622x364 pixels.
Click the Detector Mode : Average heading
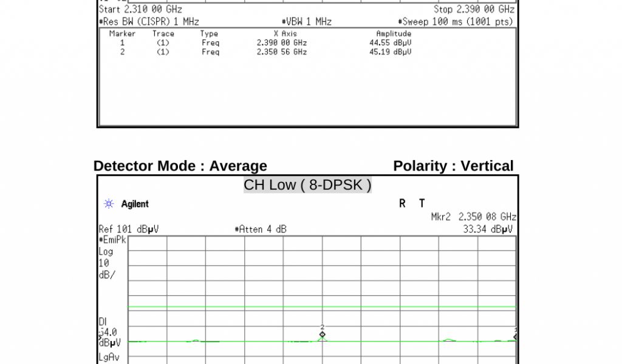(x=180, y=166)
